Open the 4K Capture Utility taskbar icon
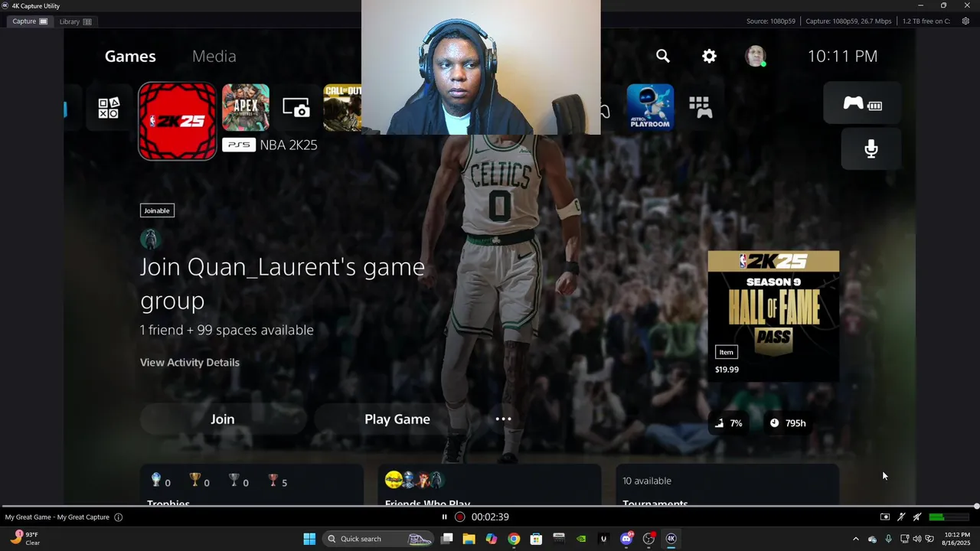The height and width of the screenshot is (551, 980). pos(671,539)
